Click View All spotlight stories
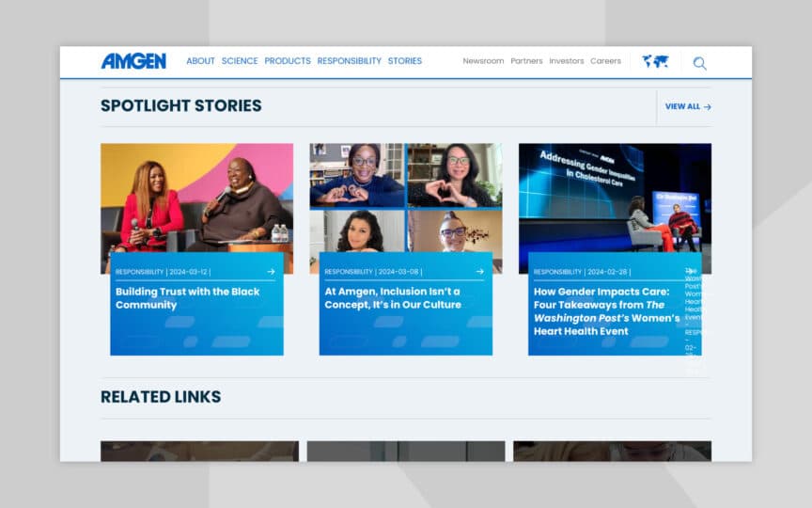Viewport: 812px width, 508px height. point(688,106)
